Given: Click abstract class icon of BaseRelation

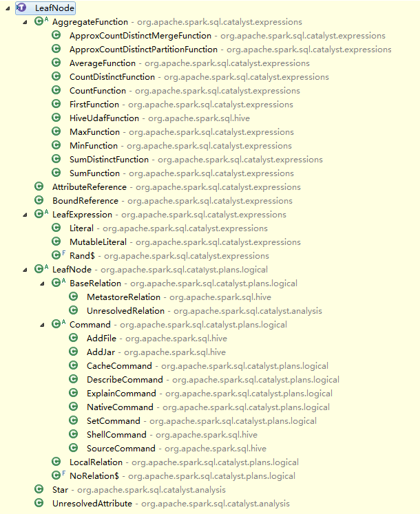Looking at the screenshot, I should pos(59,283).
